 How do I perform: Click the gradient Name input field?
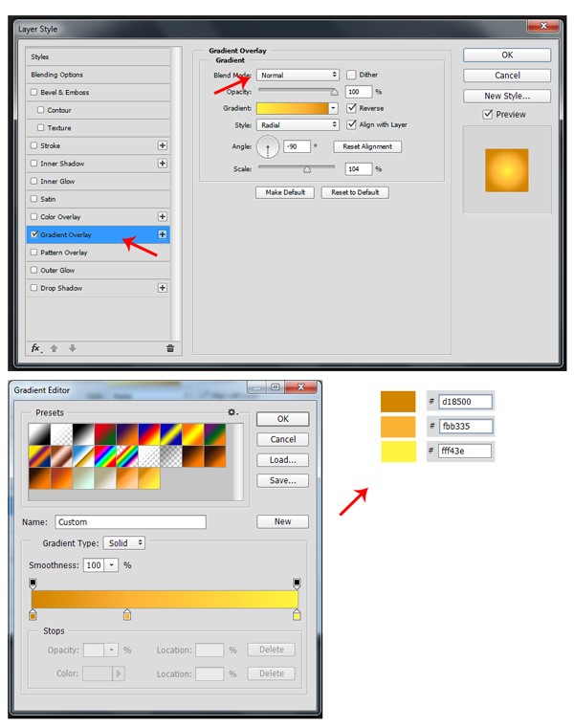[x=130, y=522]
